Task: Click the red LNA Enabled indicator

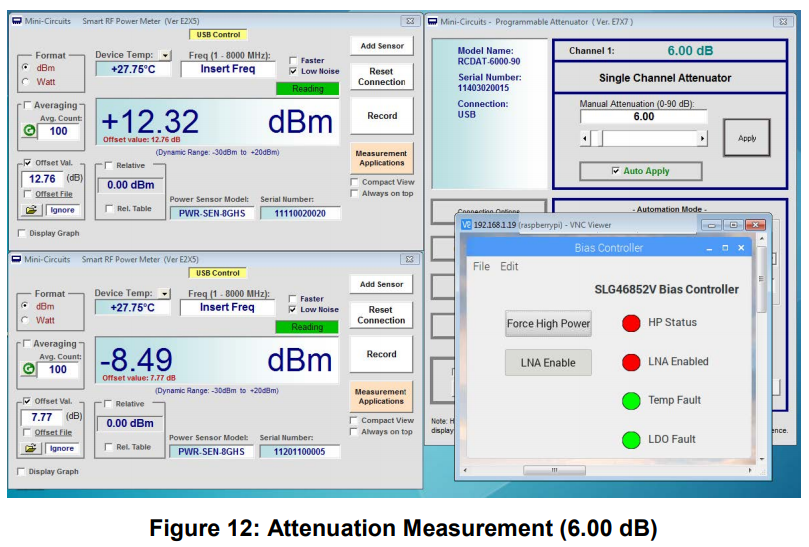Action: point(630,362)
